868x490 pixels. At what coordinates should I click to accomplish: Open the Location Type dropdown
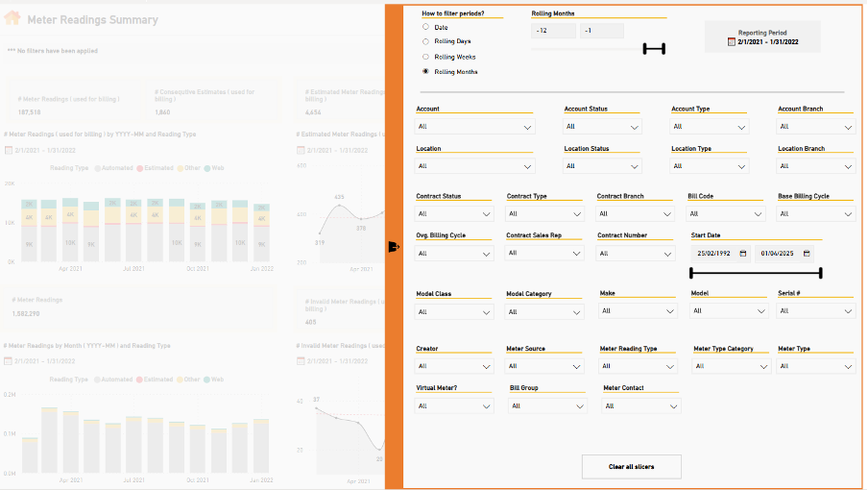(710, 166)
